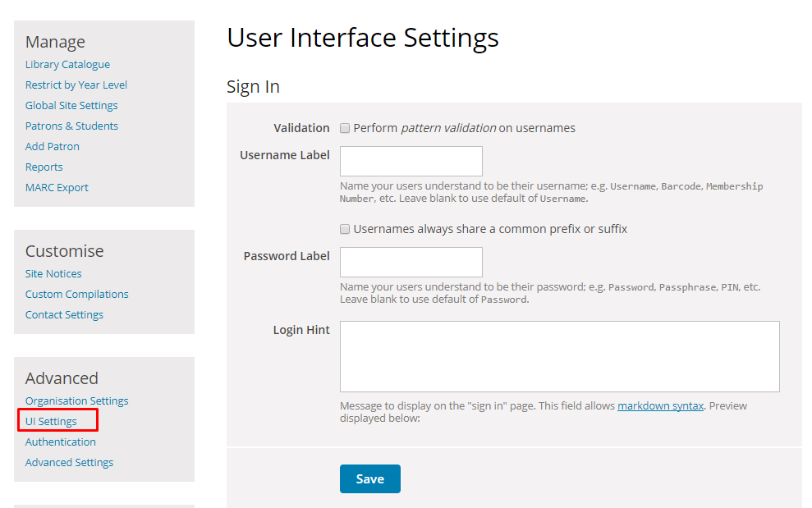Open Authentication settings
Viewport: 812px width, 508px height.
[x=60, y=442]
